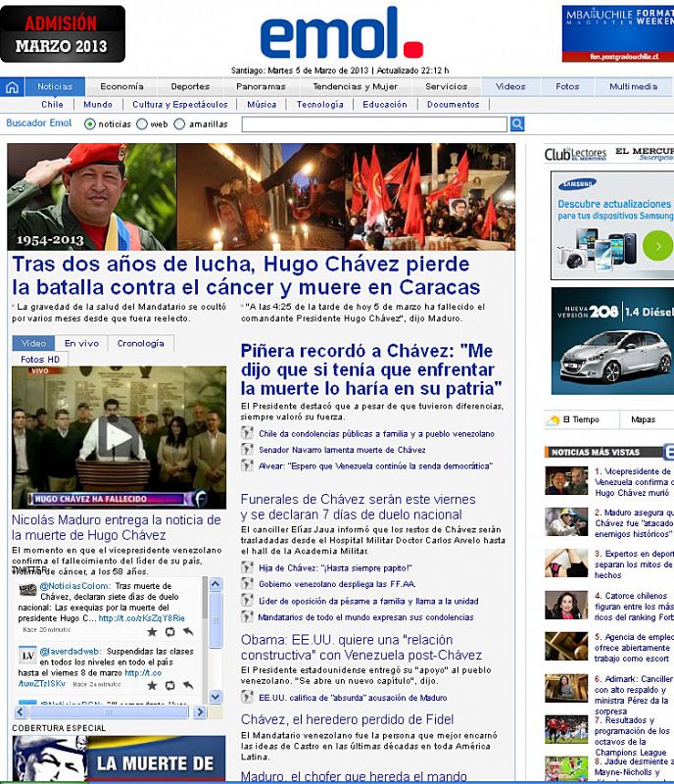Open @NoticiasColom Twitter avatar

[x=27, y=590]
